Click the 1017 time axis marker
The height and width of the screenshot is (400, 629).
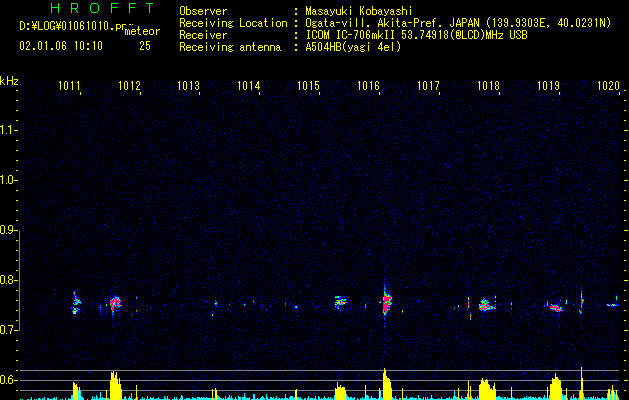[x=428, y=86]
